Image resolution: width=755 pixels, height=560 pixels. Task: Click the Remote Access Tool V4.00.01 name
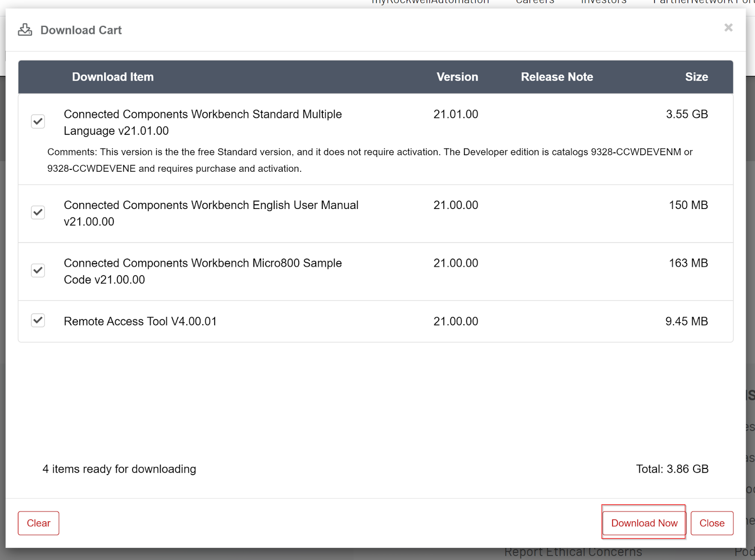(x=140, y=321)
